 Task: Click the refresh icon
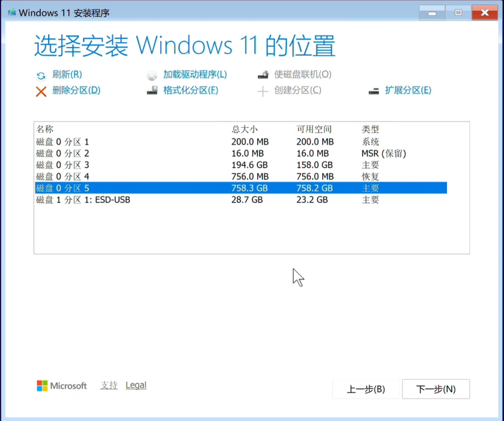(41, 76)
